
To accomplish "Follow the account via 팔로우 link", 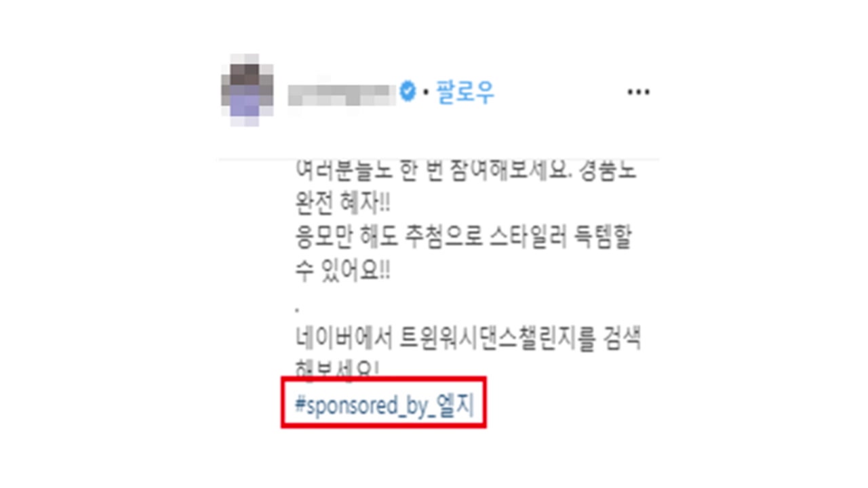I will (465, 92).
